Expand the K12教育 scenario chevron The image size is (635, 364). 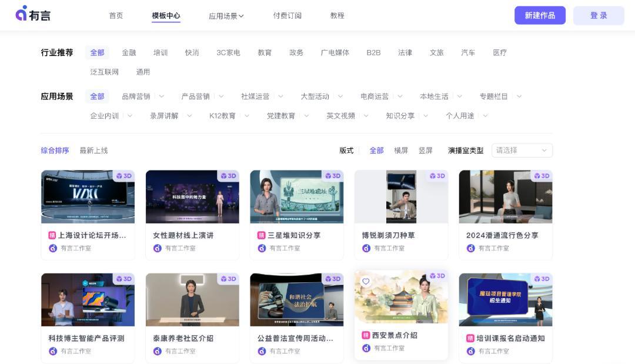tap(247, 116)
